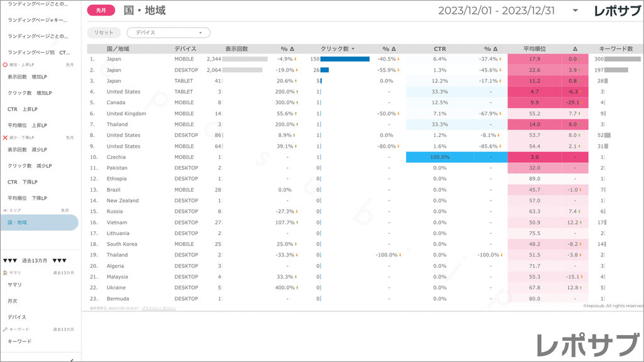The height and width of the screenshot is (362, 644).
Task: Go to クリック数 増加LP page
Action: pyautogui.click(x=30, y=93)
